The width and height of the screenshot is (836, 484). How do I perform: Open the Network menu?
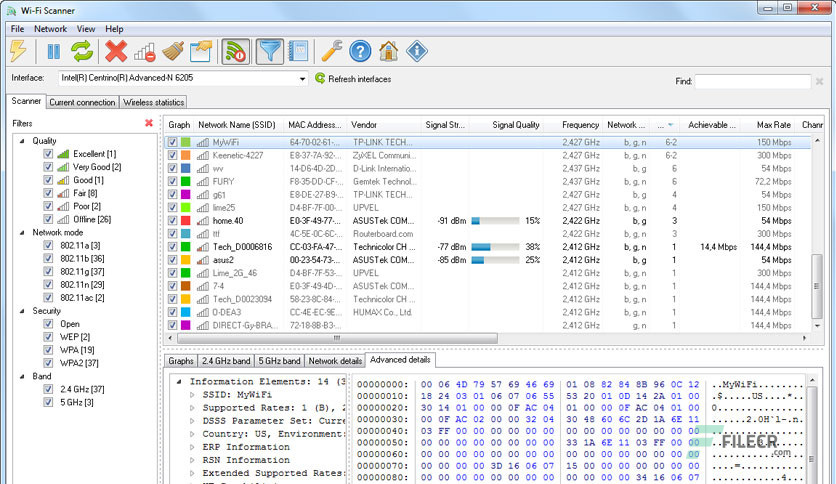[51, 29]
